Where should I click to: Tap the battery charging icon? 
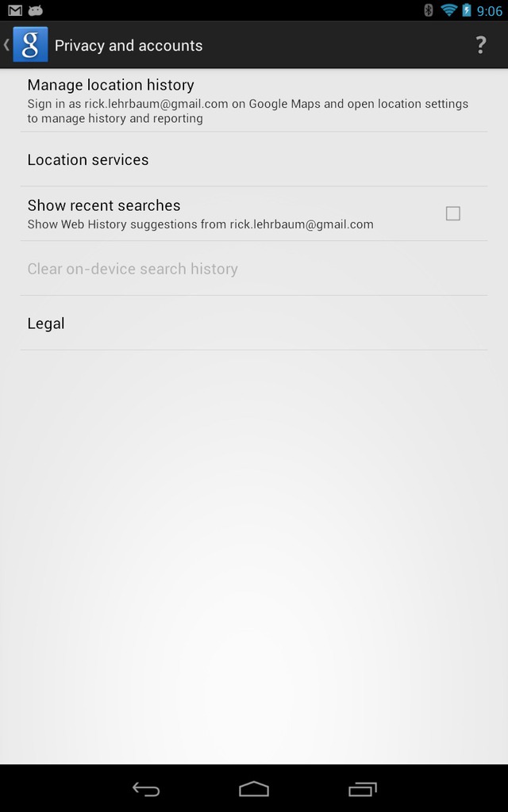click(467, 10)
